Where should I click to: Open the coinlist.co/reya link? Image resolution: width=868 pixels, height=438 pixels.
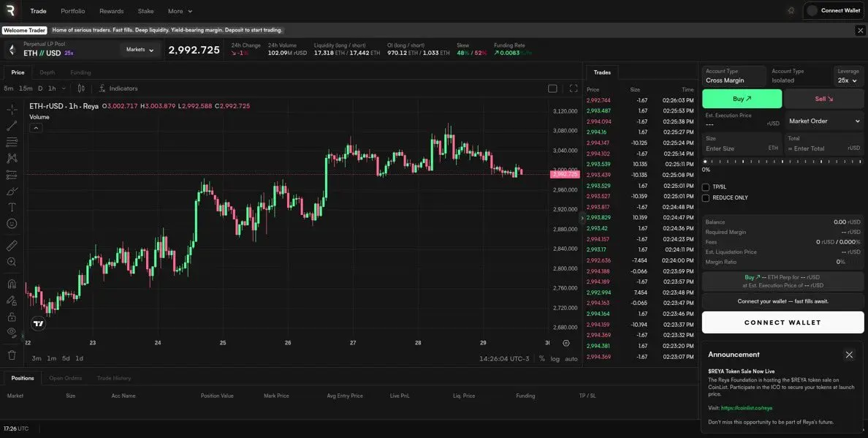coord(746,408)
